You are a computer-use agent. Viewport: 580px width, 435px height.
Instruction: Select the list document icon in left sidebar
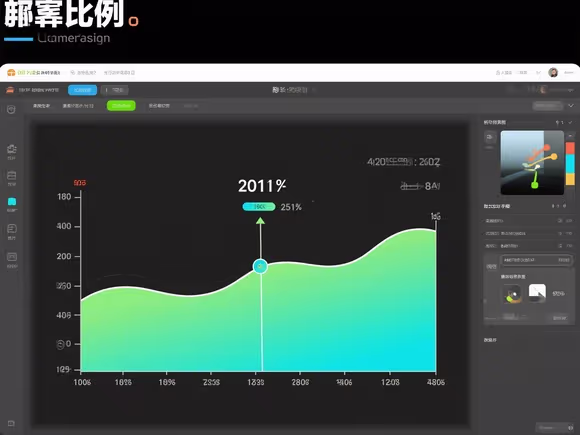12,229
